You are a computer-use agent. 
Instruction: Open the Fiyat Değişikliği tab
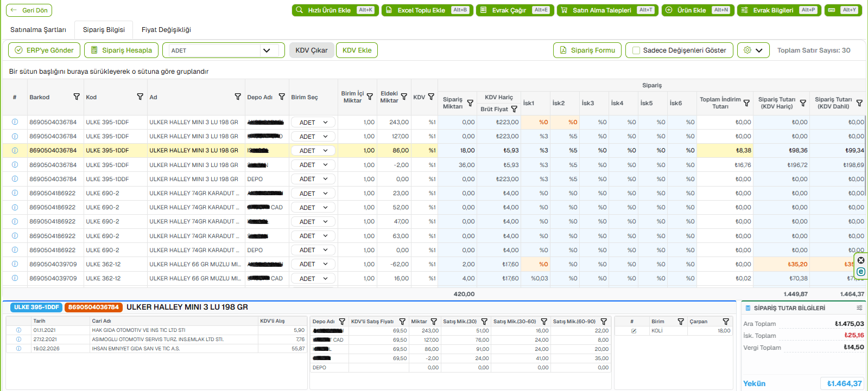166,30
